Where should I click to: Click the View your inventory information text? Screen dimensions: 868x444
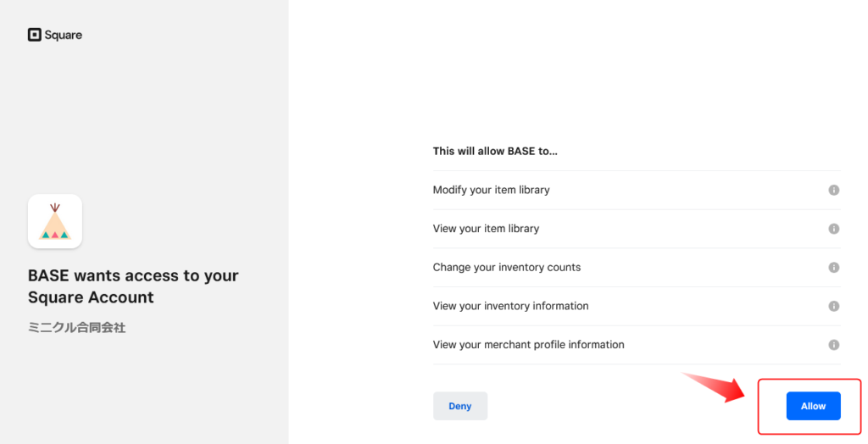point(510,306)
